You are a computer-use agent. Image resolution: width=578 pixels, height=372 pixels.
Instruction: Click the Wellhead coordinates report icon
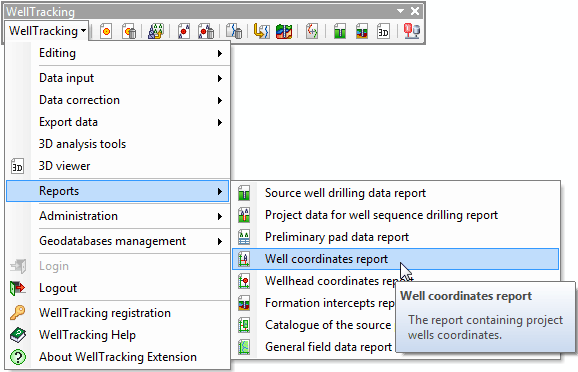tap(244, 281)
